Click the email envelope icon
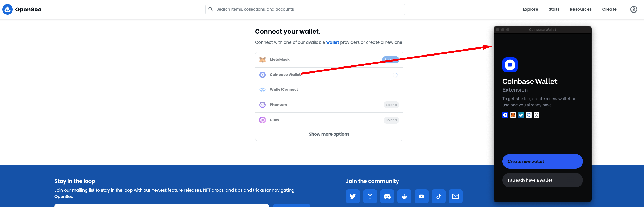Screen dimensions: 644x207 point(455,196)
